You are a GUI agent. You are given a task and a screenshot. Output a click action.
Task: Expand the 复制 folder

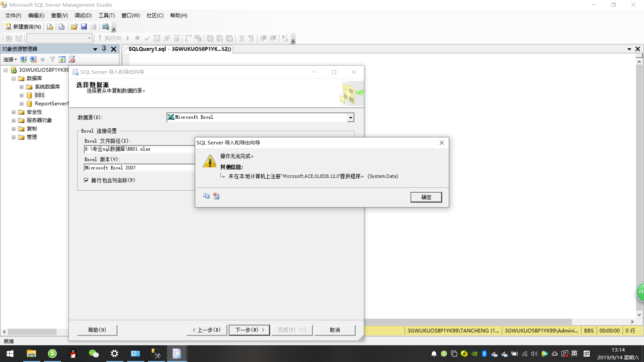tap(14, 129)
